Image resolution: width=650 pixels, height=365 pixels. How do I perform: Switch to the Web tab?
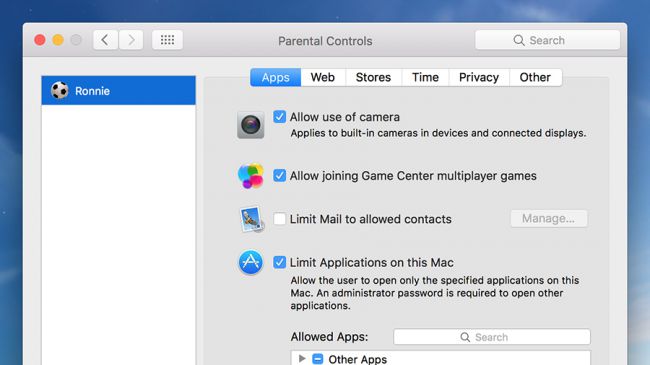click(323, 78)
